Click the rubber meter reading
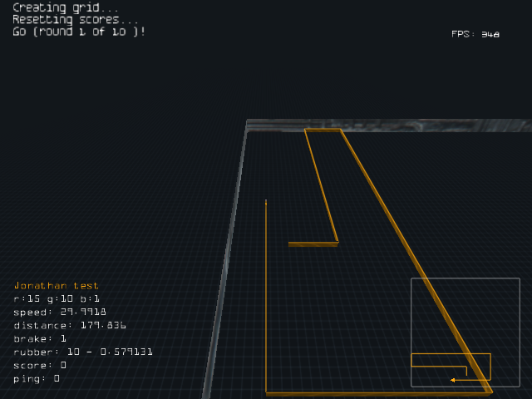The height and width of the screenshot is (399, 532). tap(83, 352)
